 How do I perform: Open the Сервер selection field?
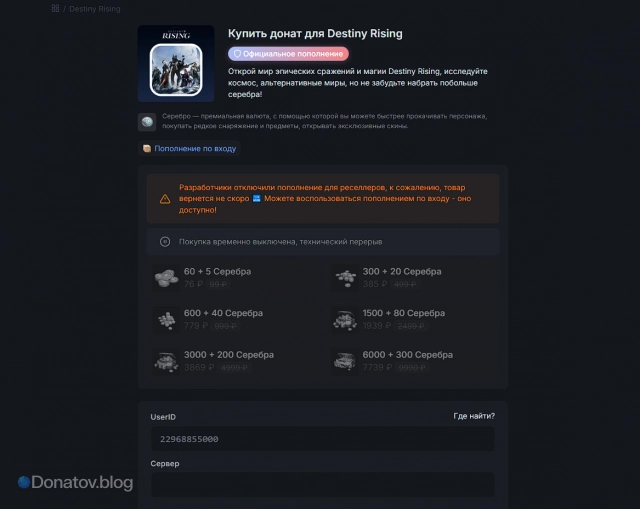322,485
